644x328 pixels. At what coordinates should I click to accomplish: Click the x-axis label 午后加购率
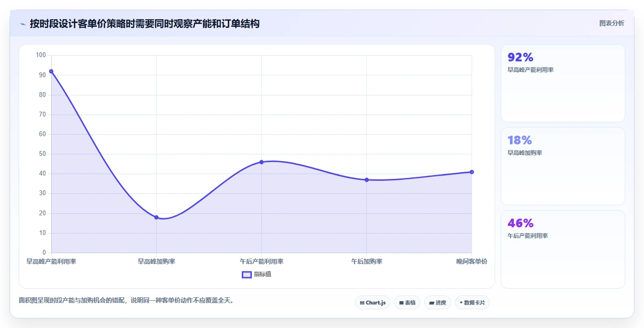366,261
